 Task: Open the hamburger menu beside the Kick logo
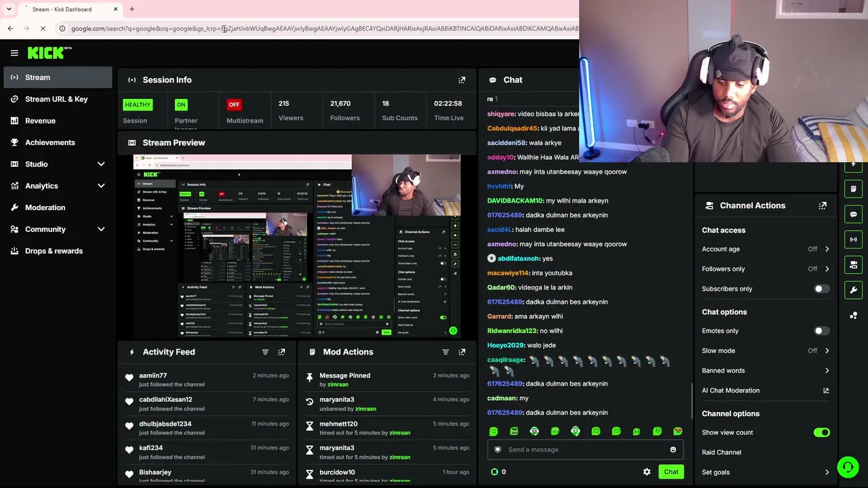point(14,53)
